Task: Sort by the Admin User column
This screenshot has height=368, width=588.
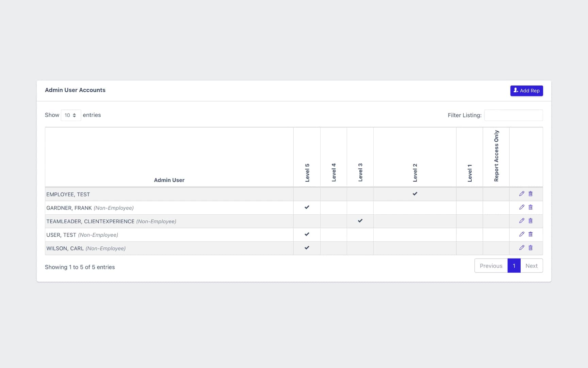Action: pyautogui.click(x=169, y=180)
